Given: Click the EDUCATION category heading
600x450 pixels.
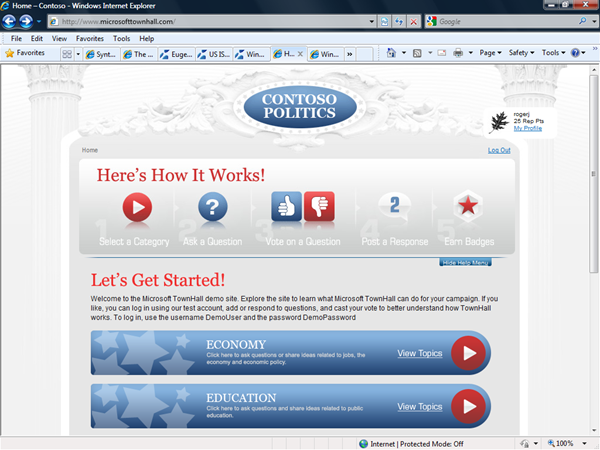Looking at the screenshot, I should (241, 398).
